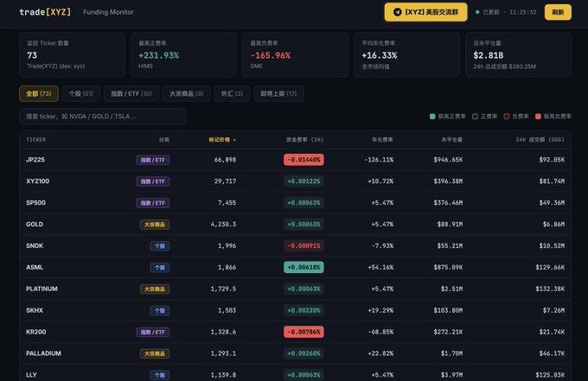Click the 个股 tag on the SNDK row
The height and width of the screenshot is (381, 588).
pyautogui.click(x=160, y=246)
